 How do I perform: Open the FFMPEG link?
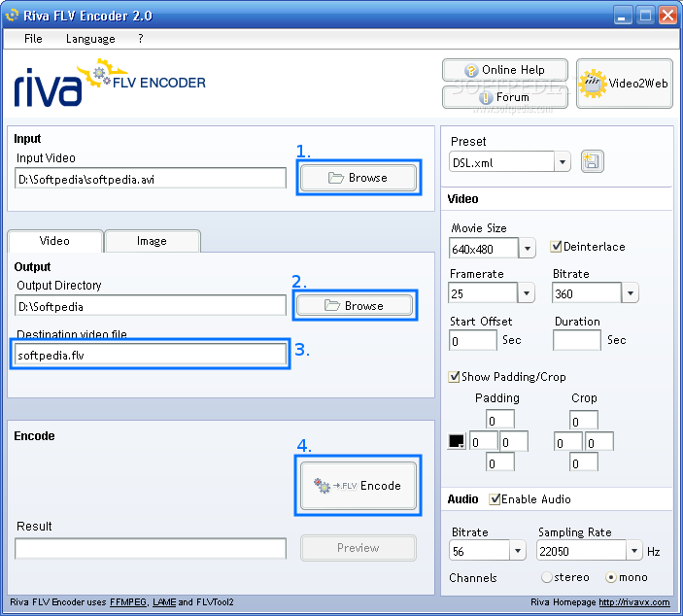[128, 602]
